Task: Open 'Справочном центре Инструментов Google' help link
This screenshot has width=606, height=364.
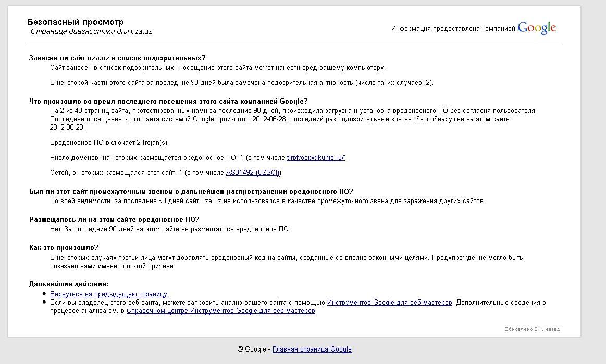Action: 220,311
